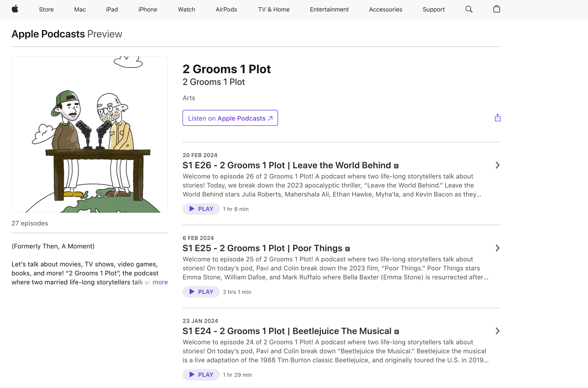
Task: Open the AirPods menu item
Action: point(226,9)
